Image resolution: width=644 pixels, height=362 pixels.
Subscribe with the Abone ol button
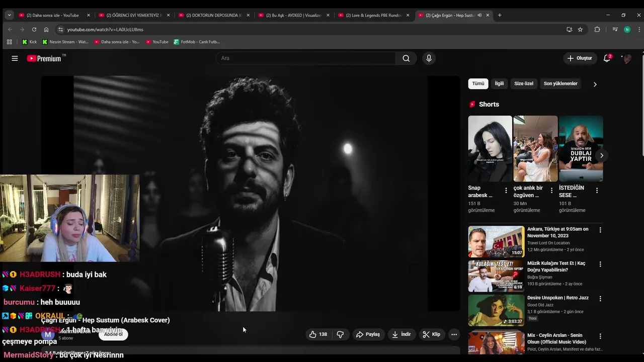[113, 334]
